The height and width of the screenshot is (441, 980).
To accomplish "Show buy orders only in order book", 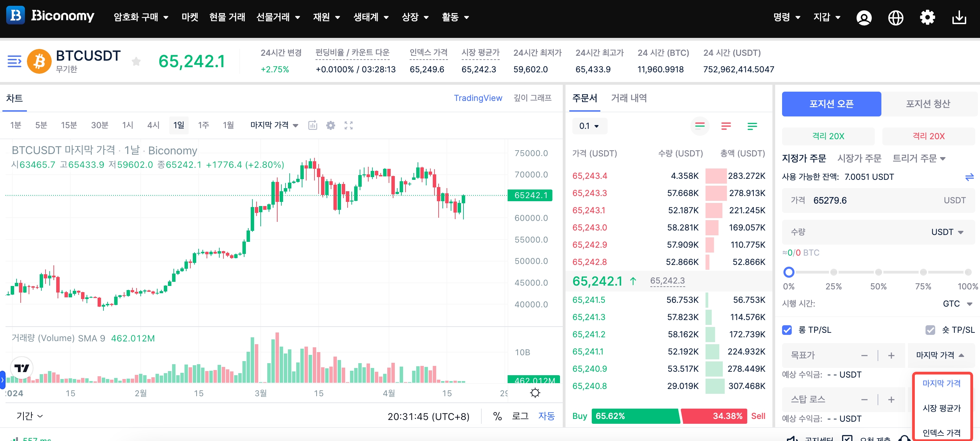I will pos(752,126).
